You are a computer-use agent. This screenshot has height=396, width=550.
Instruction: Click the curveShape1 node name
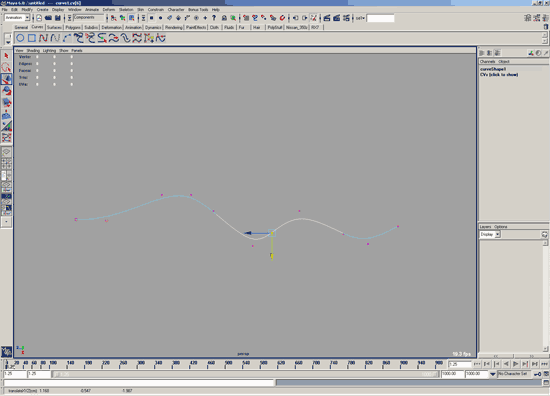(x=493, y=69)
